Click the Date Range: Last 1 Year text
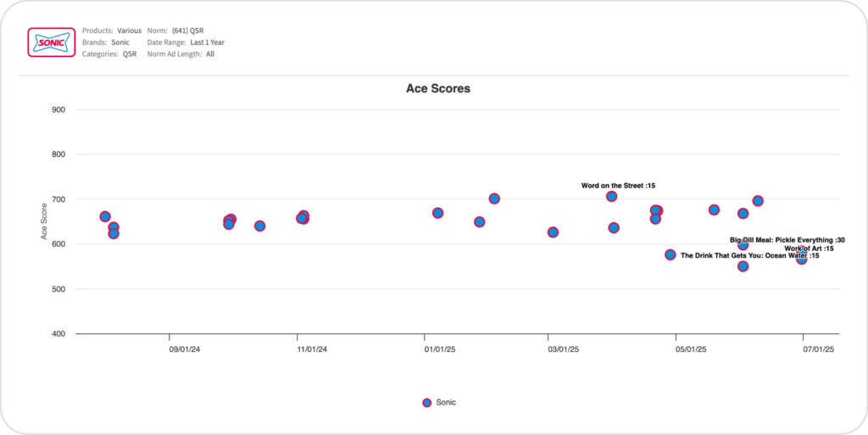 [186, 42]
